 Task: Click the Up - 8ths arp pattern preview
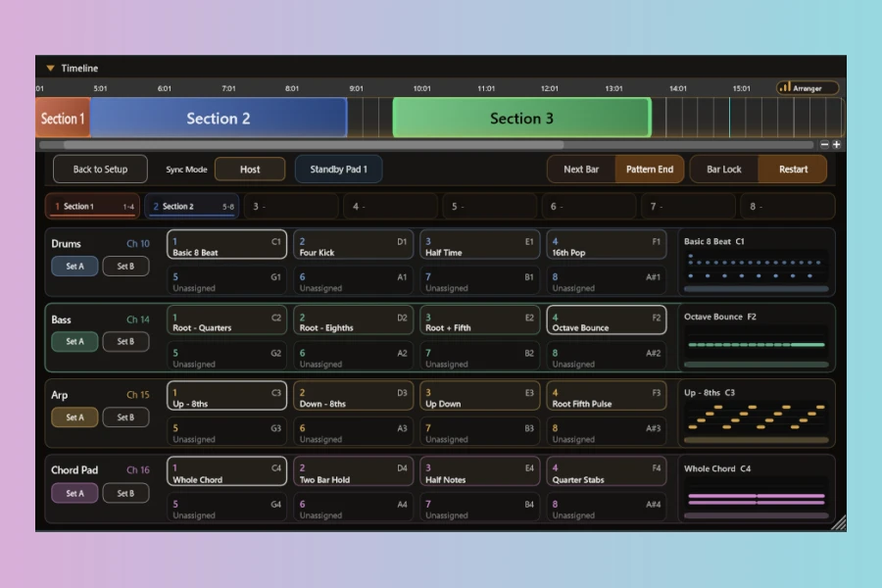(756, 418)
